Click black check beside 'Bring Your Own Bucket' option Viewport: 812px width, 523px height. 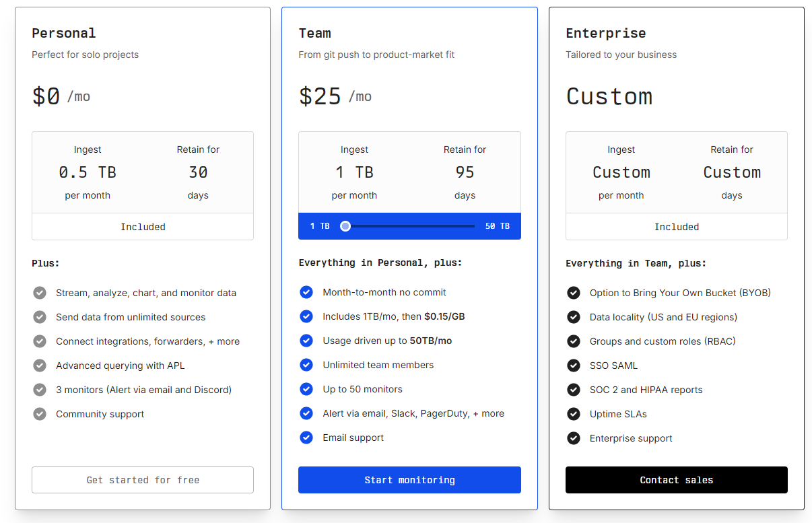pyautogui.click(x=574, y=293)
